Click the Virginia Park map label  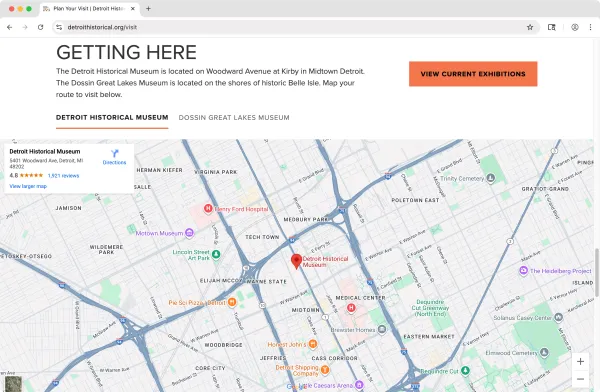(x=216, y=172)
